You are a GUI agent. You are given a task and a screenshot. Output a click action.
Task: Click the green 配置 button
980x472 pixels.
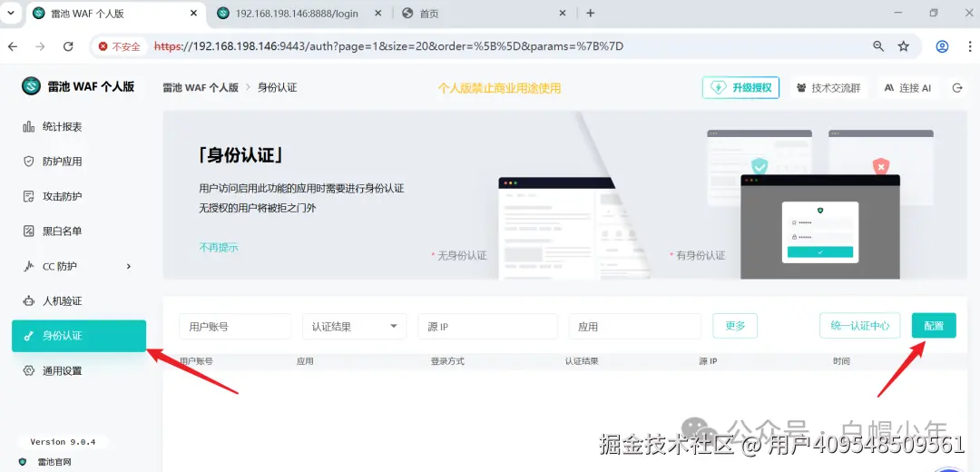934,326
